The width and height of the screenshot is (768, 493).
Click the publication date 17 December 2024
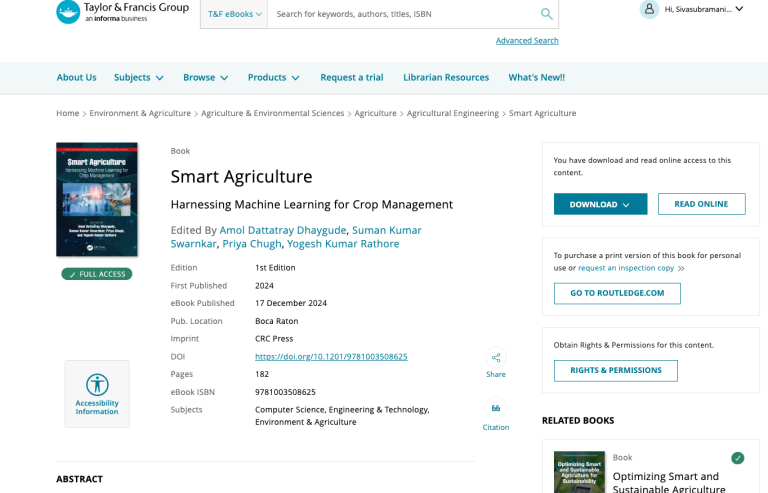click(291, 303)
